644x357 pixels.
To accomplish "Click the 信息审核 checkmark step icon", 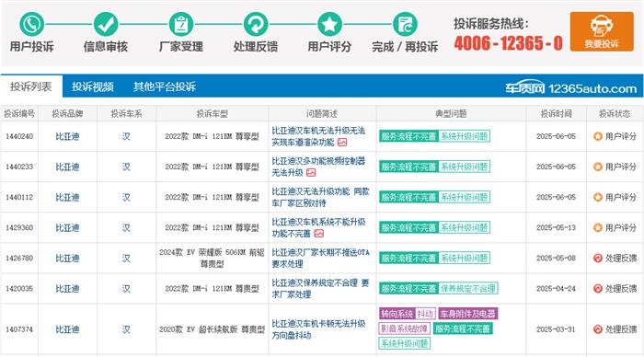I will point(106,24).
